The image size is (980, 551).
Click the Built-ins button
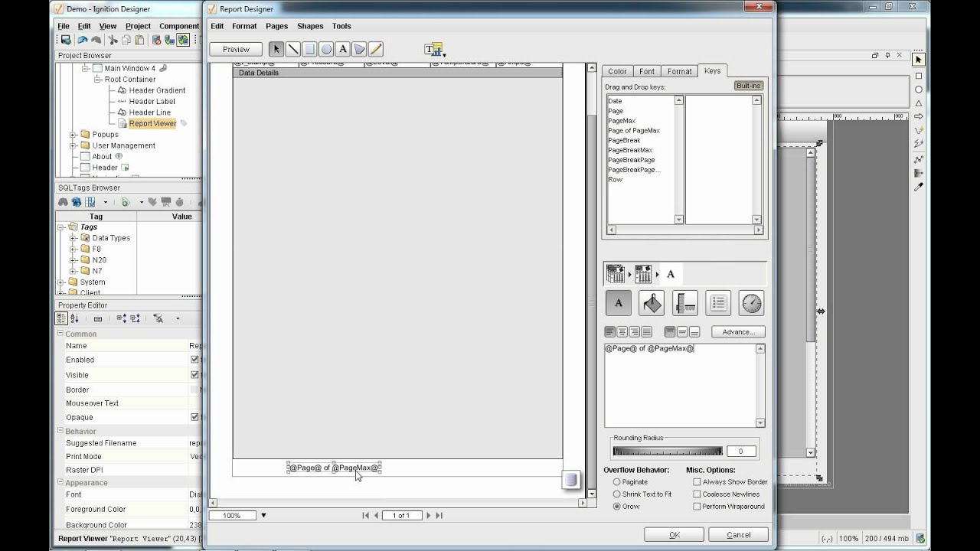[748, 86]
